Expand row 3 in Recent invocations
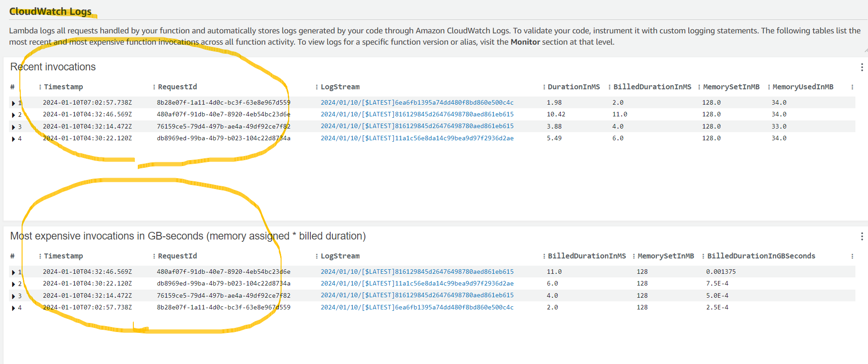The image size is (868, 364). [13, 127]
